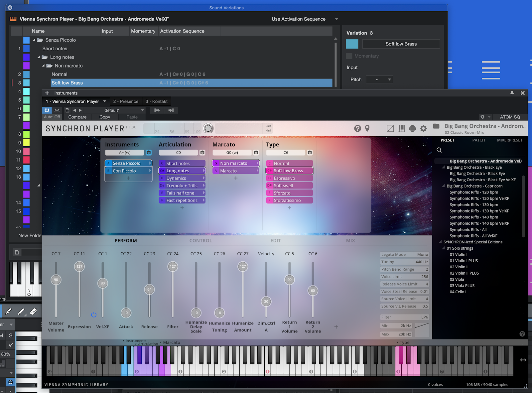
Task: Click the keyboard zoom arrows icon
Action: (x=523, y=360)
